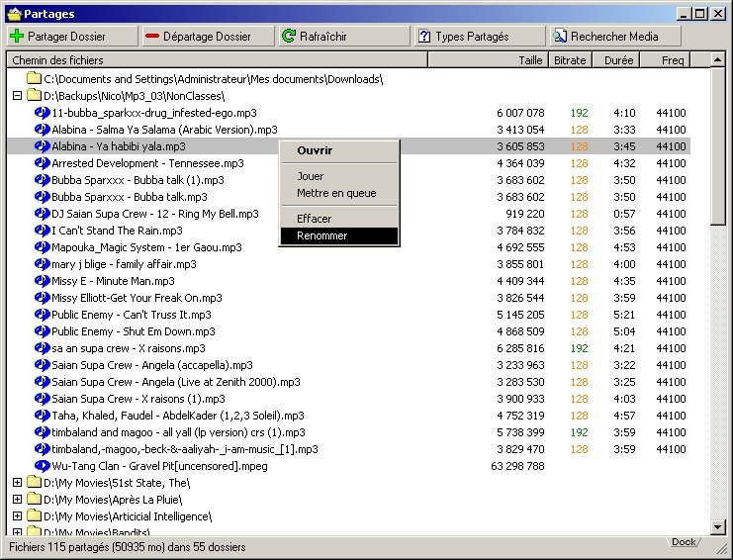The height and width of the screenshot is (560, 733).
Task: Click the folder icon for Downloads path
Action: click(x=34, y=78)
